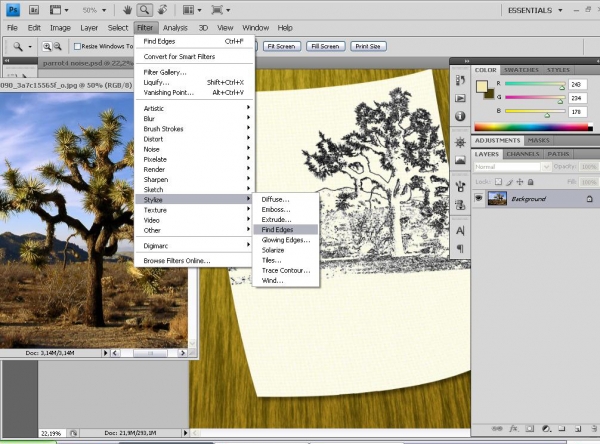Open the ESSENTIALS workspace dropdown
The image size is (600, 444).
click(535, 10)
